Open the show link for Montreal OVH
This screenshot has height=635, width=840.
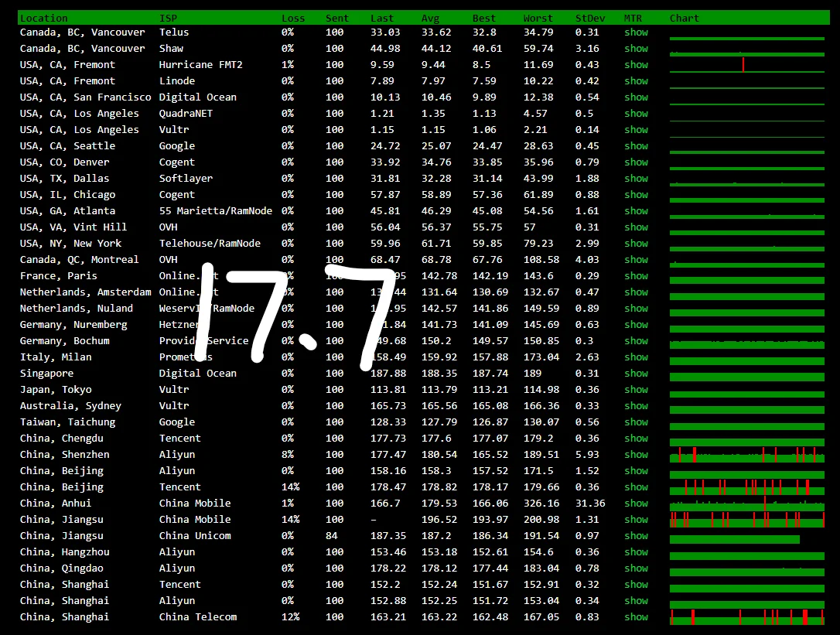point(636,259)
